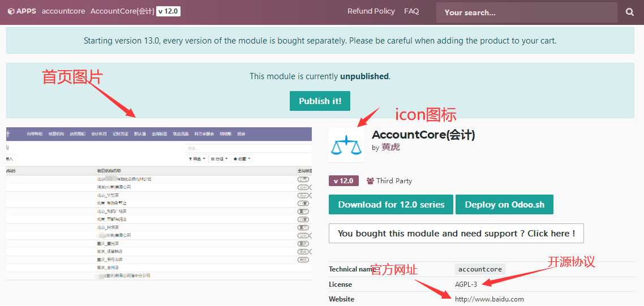Open the http://www.baidu.com website link
644x306 pixels.
(x=489, y=299)
